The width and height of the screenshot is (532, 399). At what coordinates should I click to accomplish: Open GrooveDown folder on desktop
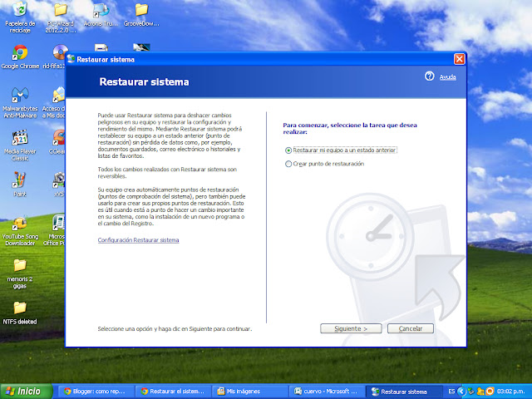(x=141, y=15)
